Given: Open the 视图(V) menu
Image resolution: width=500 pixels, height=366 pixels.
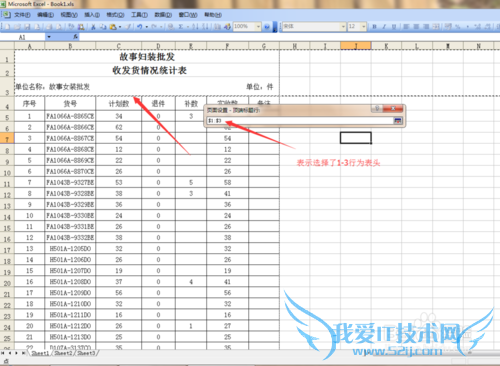Looking at the screenshot, I should pos(69,15).
